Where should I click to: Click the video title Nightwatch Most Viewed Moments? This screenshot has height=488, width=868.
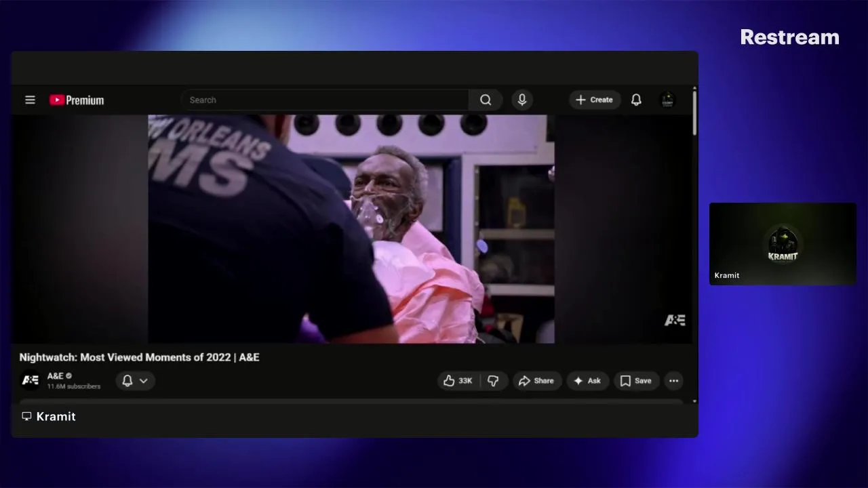[x=139, y=357]
